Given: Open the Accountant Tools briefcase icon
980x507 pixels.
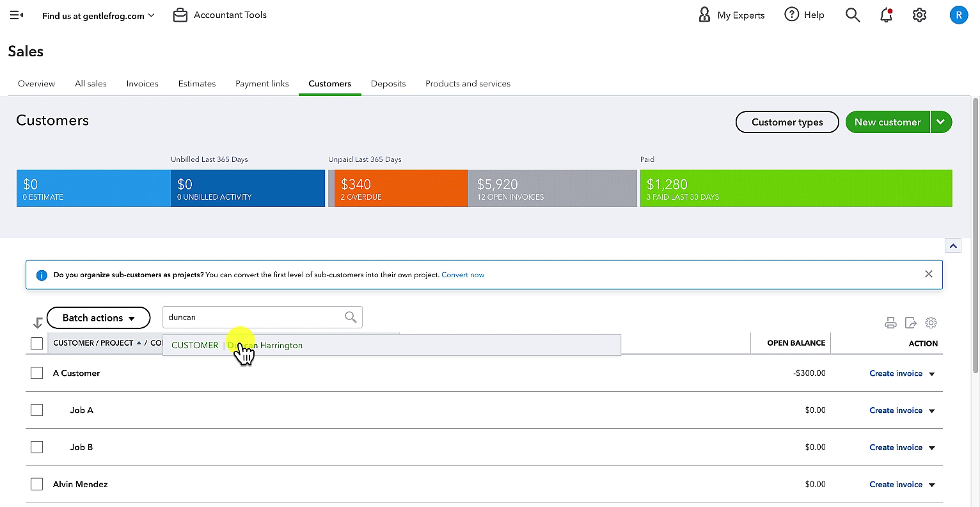Looking at the screenshot, I should (x=180, y=15).
